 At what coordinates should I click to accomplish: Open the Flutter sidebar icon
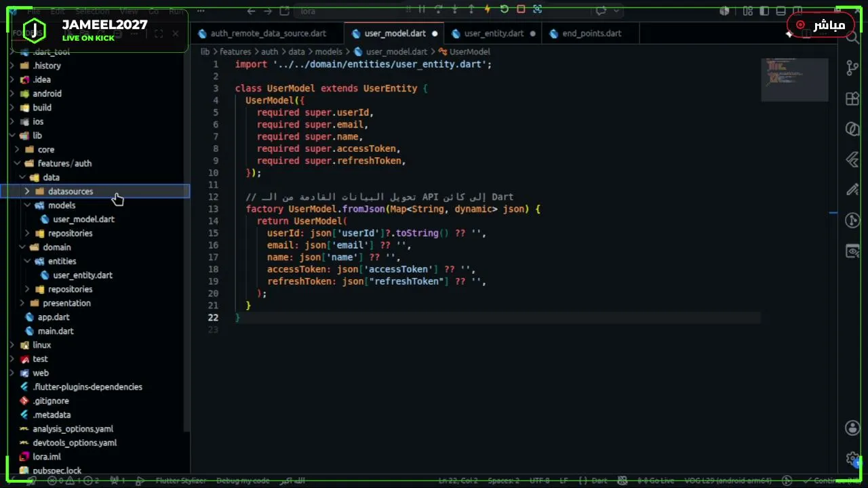click(x=852, y=160)
